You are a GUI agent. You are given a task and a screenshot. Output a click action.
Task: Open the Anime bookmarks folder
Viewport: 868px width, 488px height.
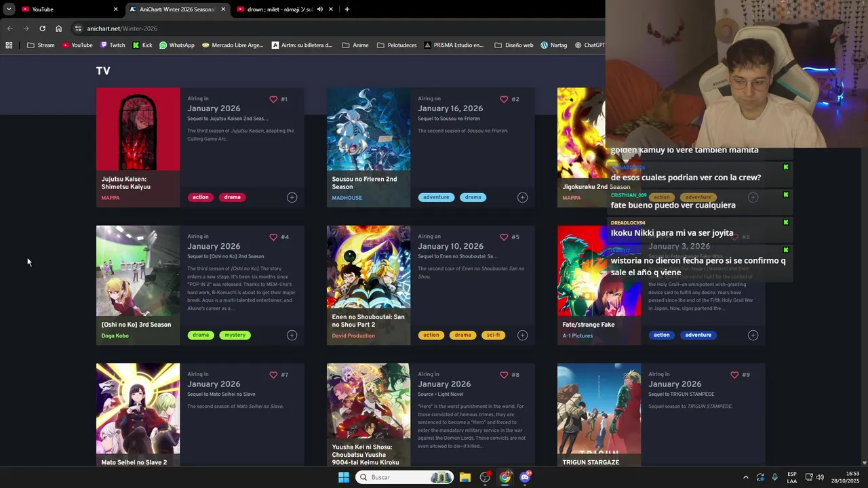pos(355,45)
